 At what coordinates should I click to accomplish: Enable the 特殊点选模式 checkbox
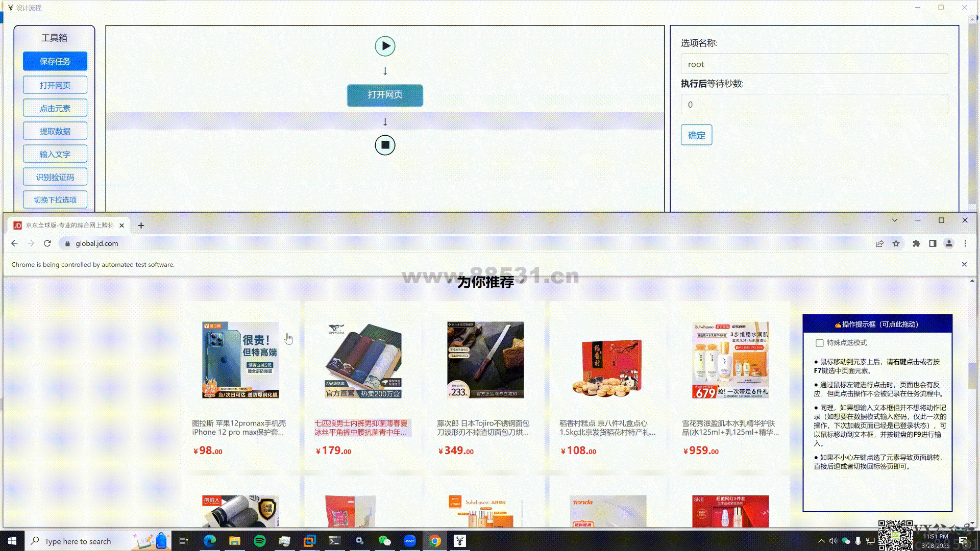pyautogui.click(x=819, y=343)
